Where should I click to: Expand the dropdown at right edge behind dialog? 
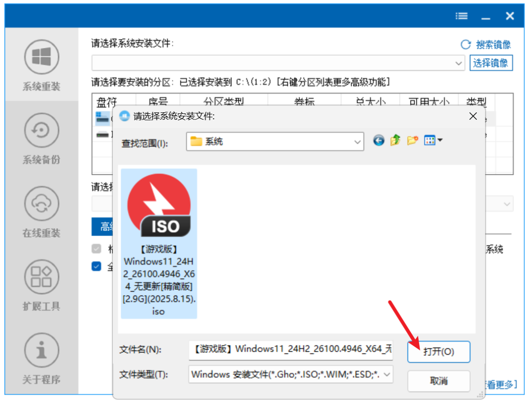click(x=507, y=204)
